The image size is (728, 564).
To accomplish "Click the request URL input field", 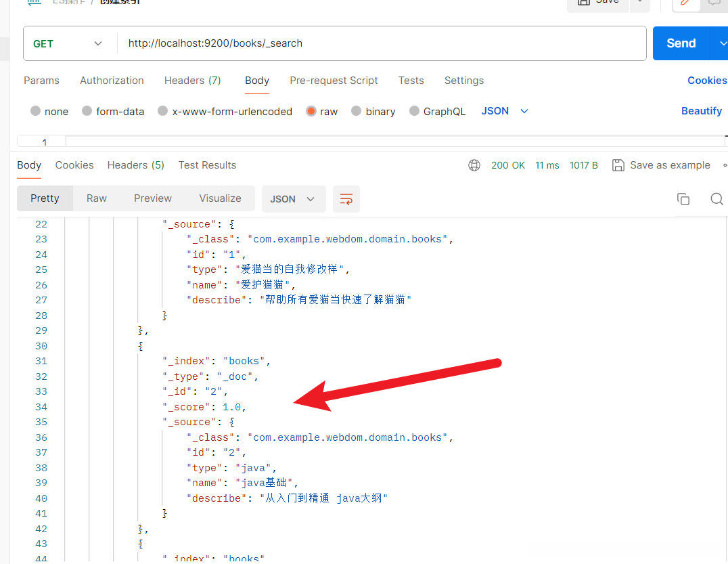I will (381, 43).
